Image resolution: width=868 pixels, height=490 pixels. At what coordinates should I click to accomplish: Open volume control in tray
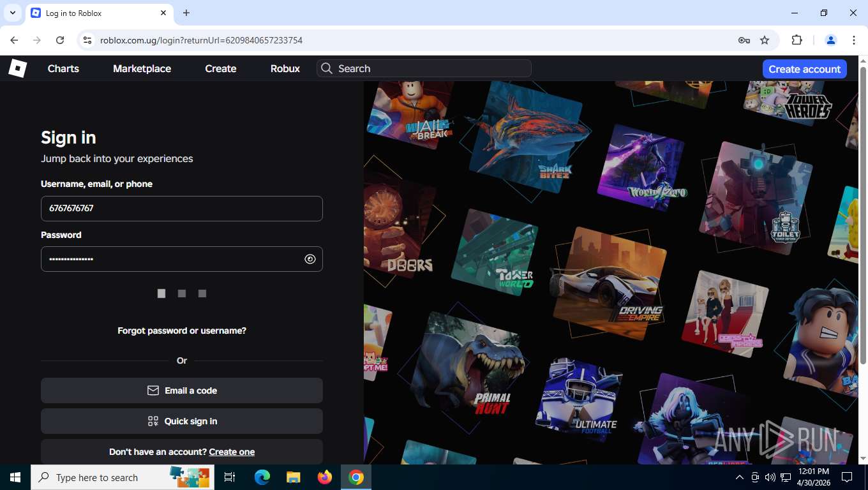click(x=770, y=477)
